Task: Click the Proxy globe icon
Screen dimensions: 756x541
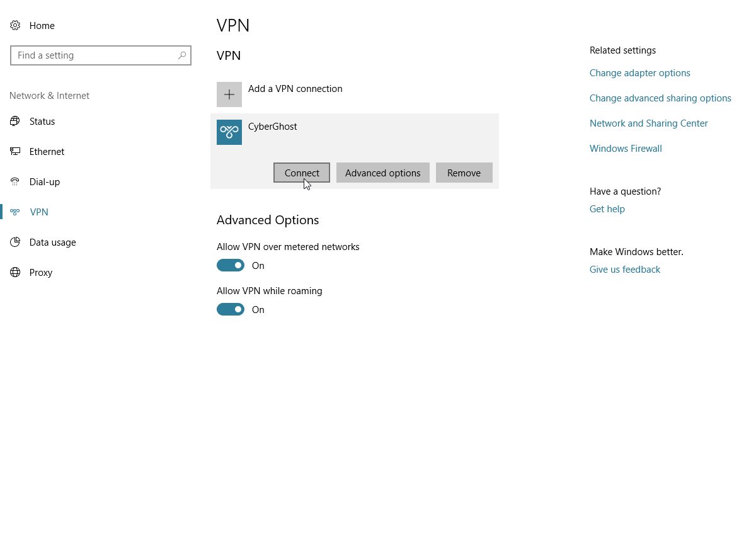Action: pyautogui.click(x=15, y=273)
